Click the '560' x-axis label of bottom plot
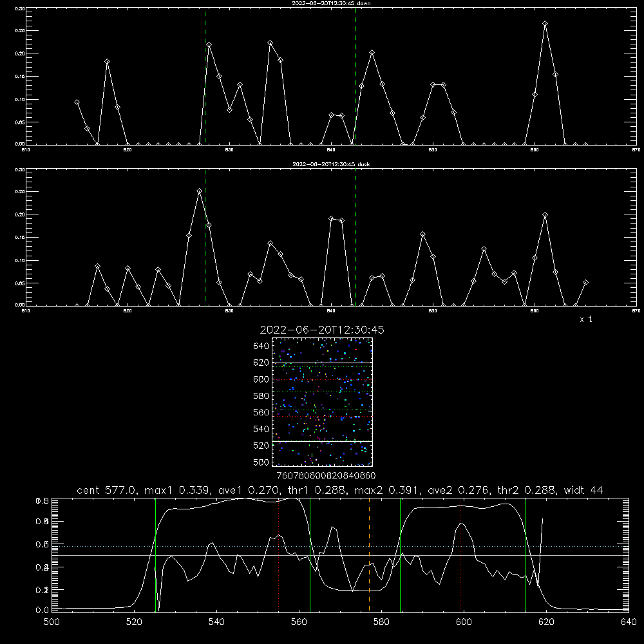 (x=299, y=622)
